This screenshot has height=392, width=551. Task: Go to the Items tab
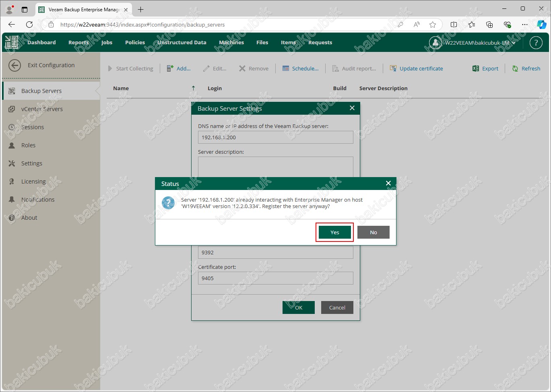(288, 42)
